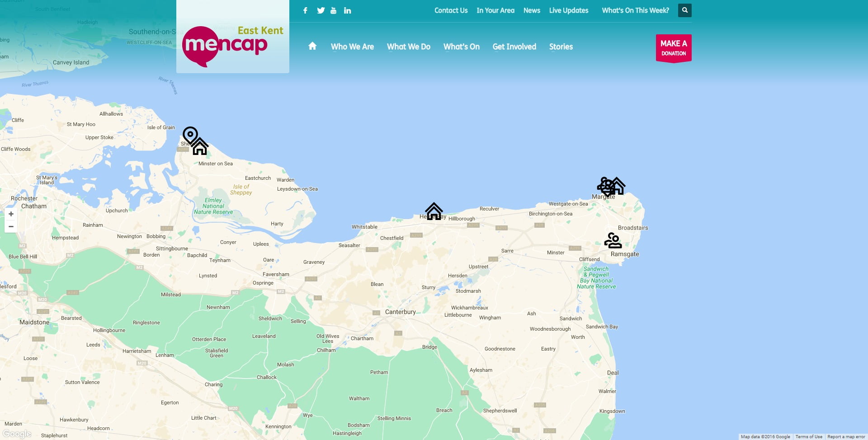Open the Get Involved menu
Viewport: 868px width, 440px height.
pos(514,47)
